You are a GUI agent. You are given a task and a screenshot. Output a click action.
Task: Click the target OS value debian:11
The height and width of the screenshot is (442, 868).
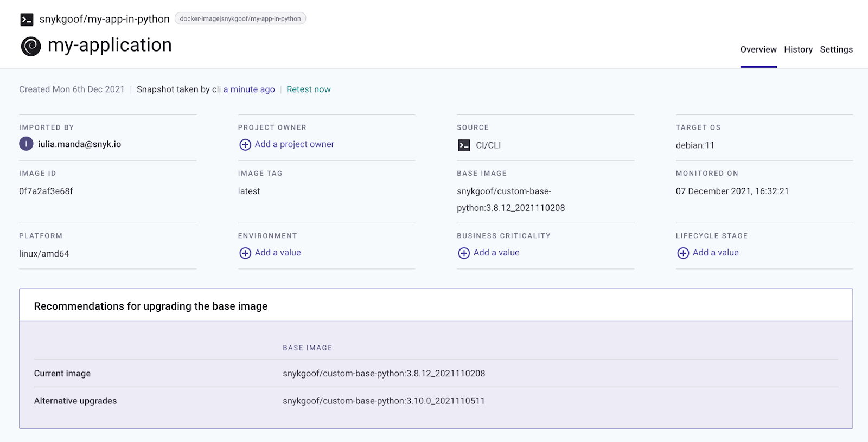695,145
